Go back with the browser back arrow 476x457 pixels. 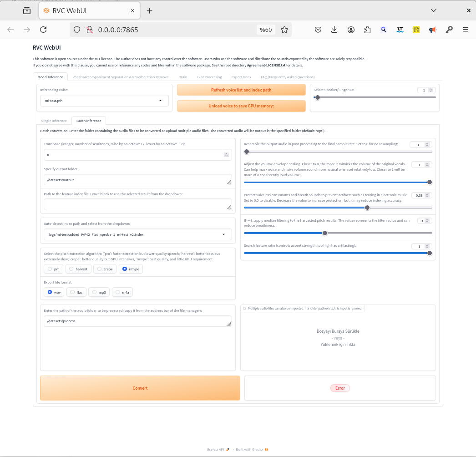tap(10, 30)
